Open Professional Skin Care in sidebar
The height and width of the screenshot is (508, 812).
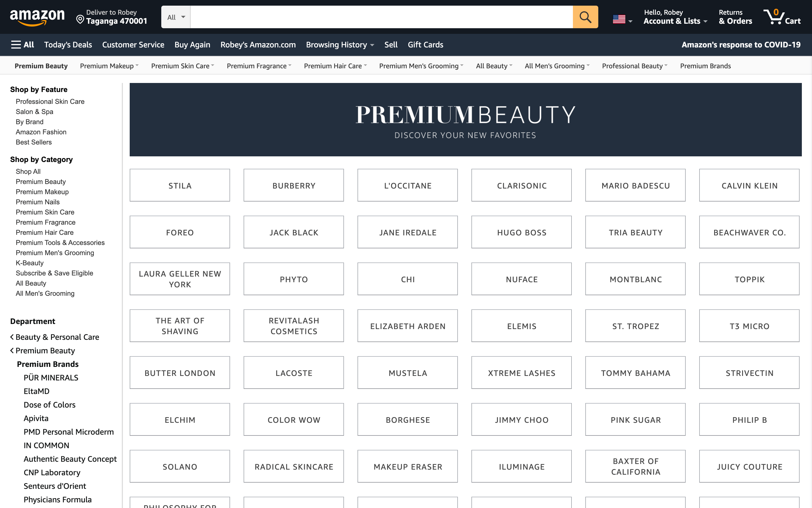click(50, 102)
